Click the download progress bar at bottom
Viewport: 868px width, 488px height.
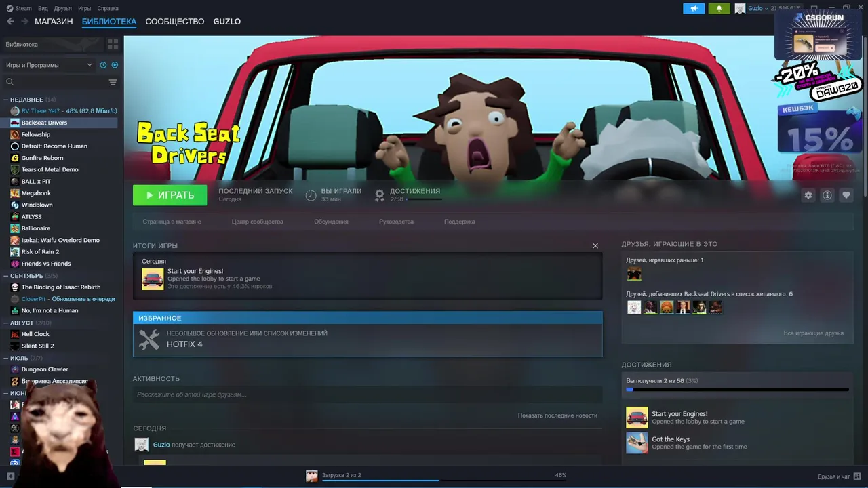pos(444,481)
